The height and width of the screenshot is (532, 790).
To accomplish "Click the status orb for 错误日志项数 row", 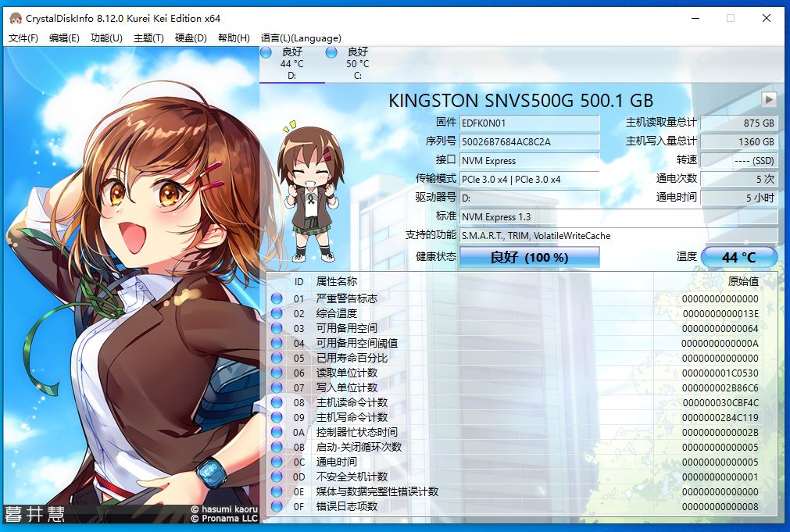I will 277,506.
